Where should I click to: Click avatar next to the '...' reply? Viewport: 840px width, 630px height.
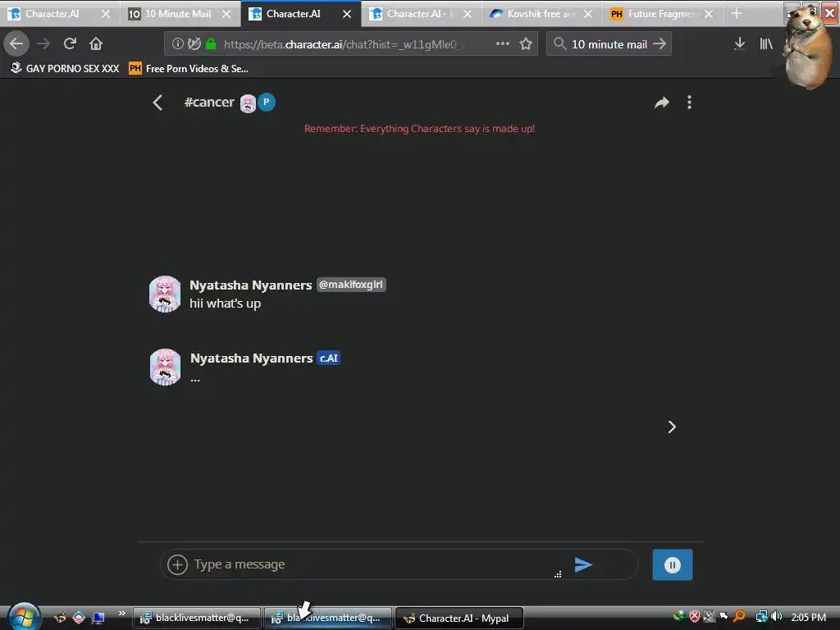165,367
